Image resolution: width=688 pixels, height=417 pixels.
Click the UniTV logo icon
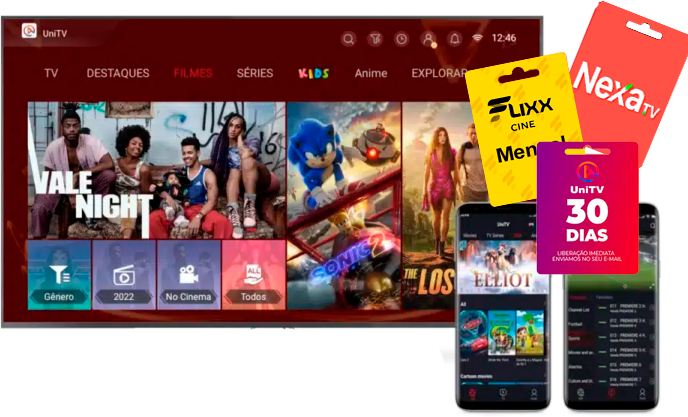(x=30, y=33)
